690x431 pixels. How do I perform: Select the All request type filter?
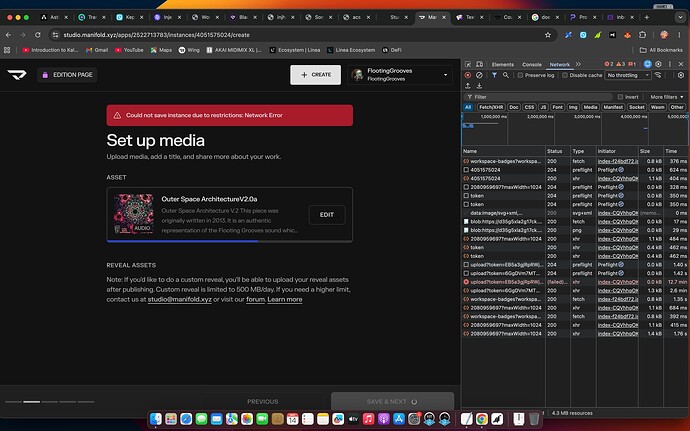[468, 107]
